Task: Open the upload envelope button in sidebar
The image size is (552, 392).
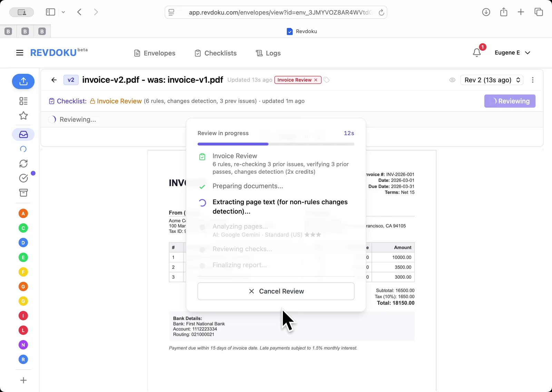Action: 23,81
